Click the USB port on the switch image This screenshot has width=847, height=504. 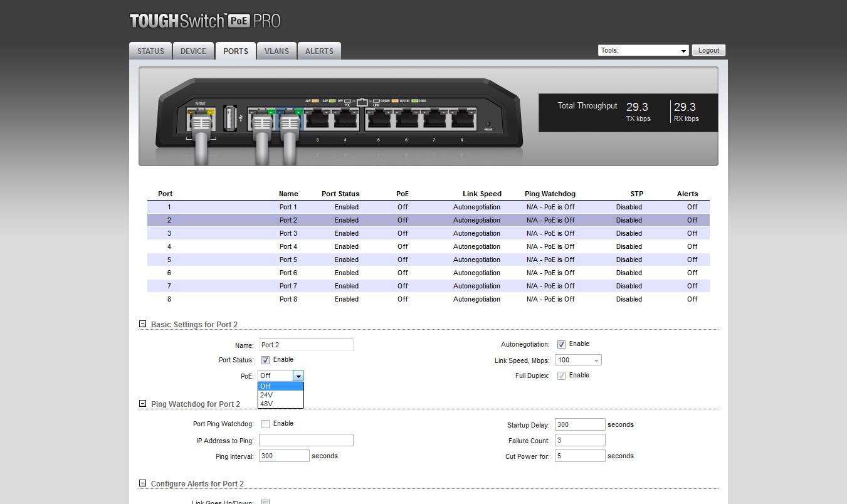coord(229,118)
